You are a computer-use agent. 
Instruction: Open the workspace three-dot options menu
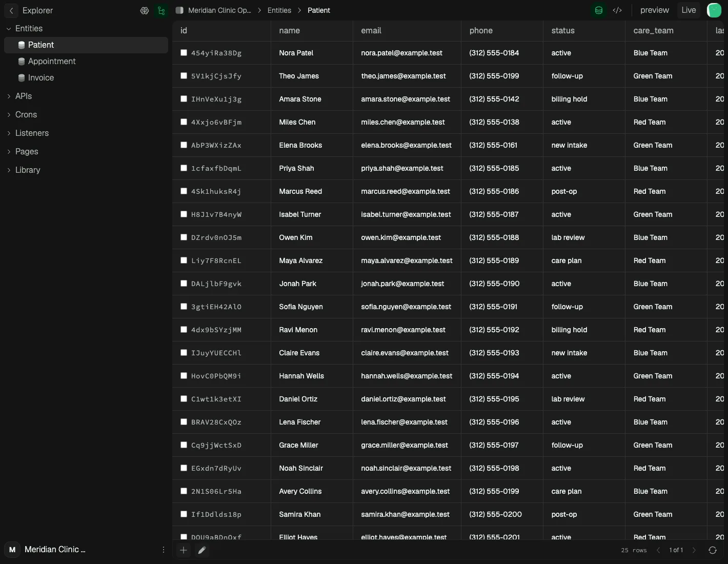coord(164,550)
